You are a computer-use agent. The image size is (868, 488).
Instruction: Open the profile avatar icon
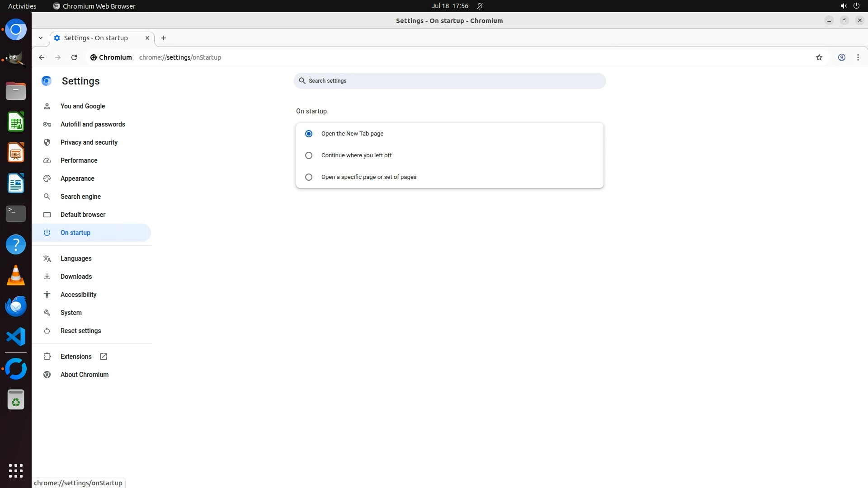pos(841,57)
